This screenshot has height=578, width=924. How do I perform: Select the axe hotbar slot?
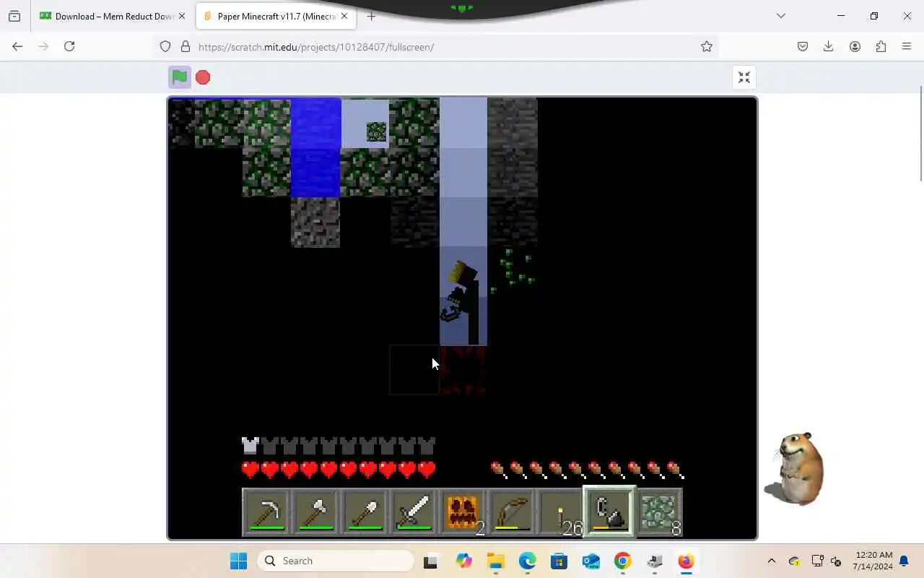click(x=315, y=512)
